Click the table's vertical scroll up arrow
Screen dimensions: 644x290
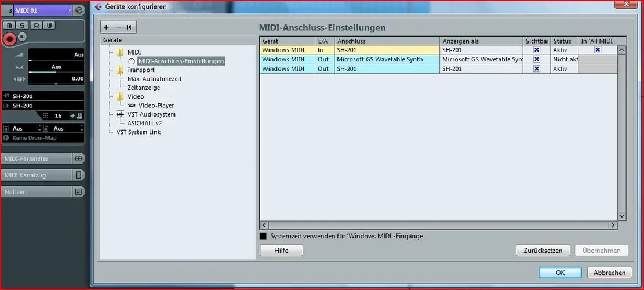point(621,50)
